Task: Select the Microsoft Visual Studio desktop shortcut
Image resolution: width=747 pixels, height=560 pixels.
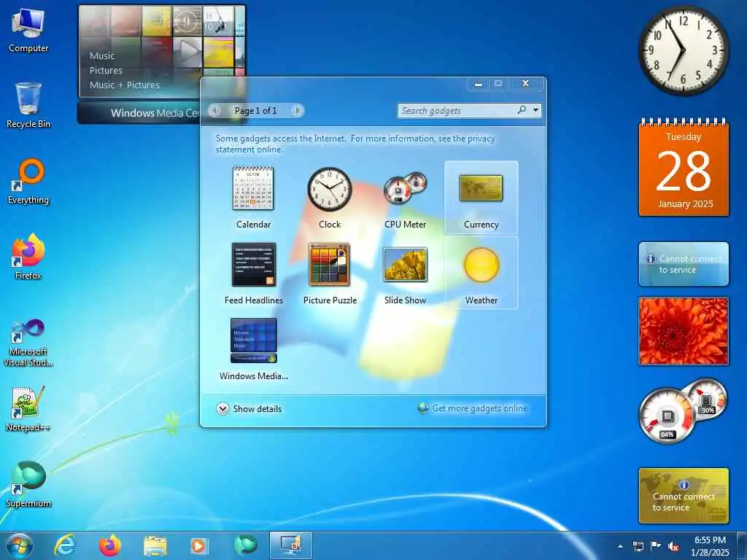Action: [x=28, y=343]
